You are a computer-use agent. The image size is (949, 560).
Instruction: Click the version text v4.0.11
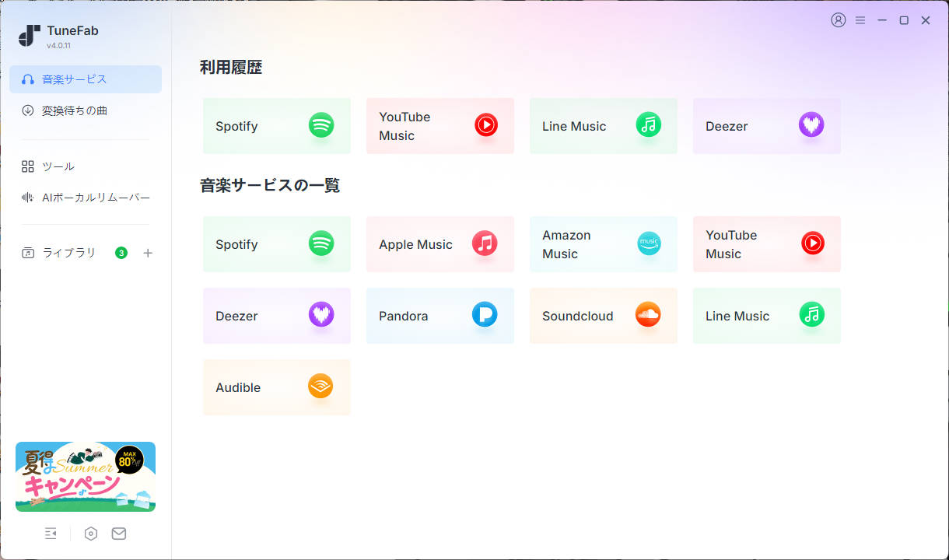coord(58,46)
